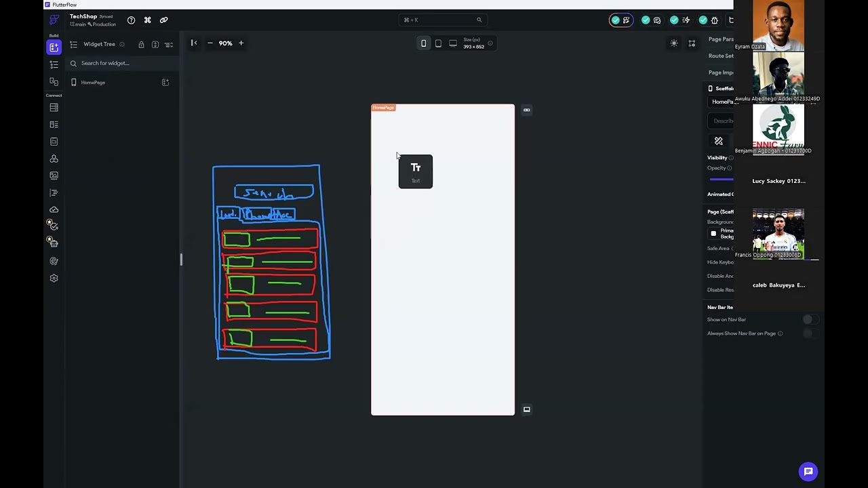Viewport: 868px width, 488px height.
Task: Open the Data Types sidebar icon
Action: 54,125
